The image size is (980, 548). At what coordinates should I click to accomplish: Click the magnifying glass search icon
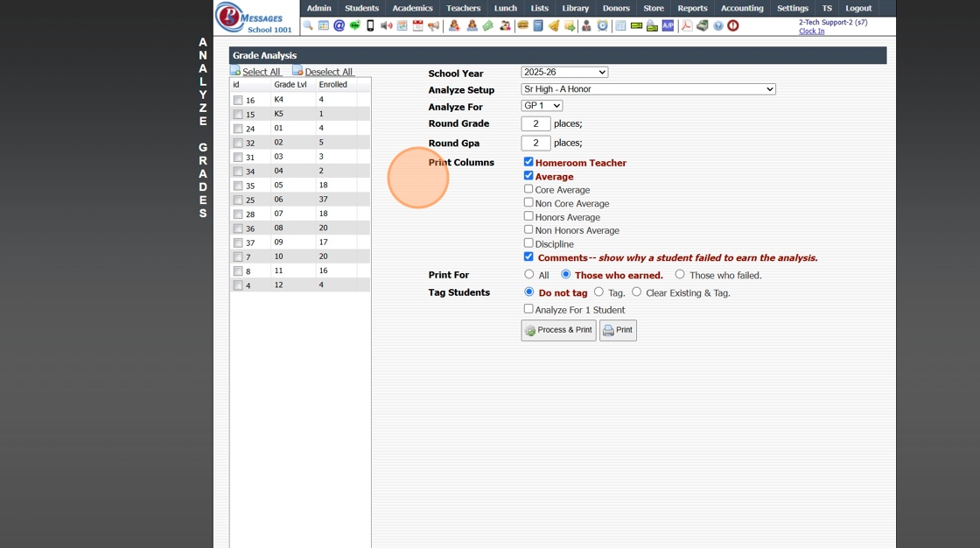[307, 25]
